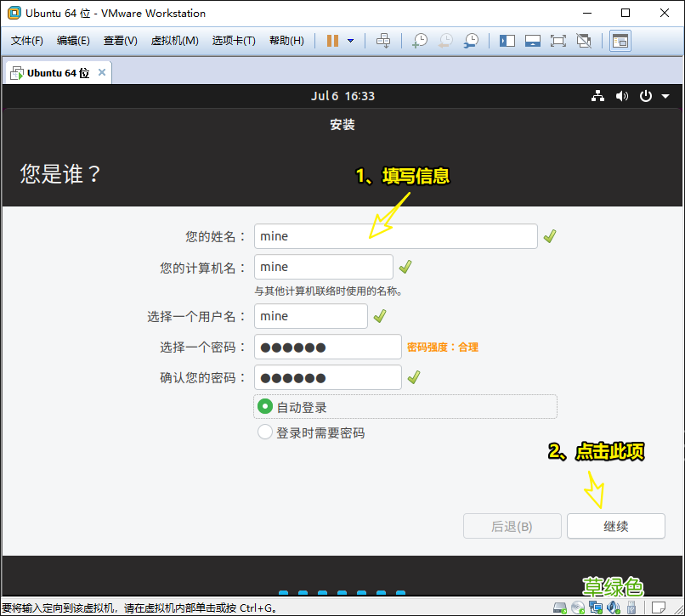Click the network adapter status icon
Image resolution: width=685 pixels, height=616 pixels.
tap(596, 608)
